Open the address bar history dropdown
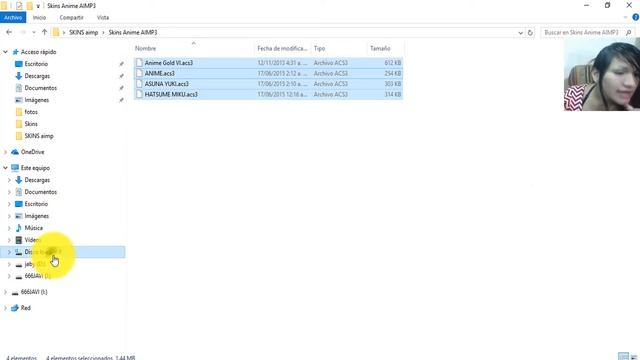This screenshot has width=640, height=360. [x=520, y=33]
